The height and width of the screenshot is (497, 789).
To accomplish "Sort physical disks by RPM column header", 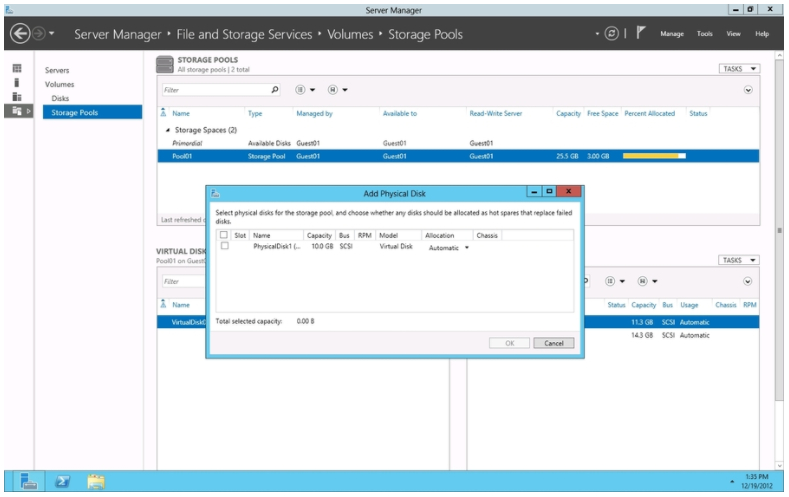I will tap(750, 305).
